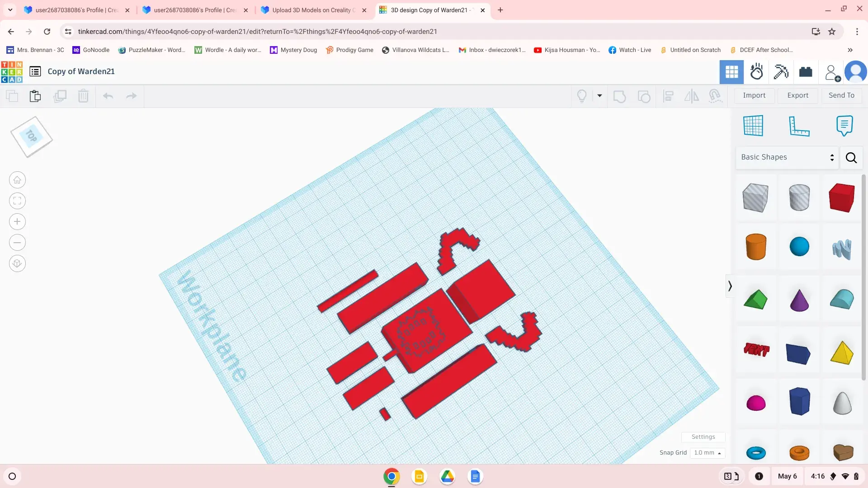Image resolution: width=868 pixels, height=488 pixels.
Task: Open the Basic Shapes dropdown
Action: tap(787, 157)
